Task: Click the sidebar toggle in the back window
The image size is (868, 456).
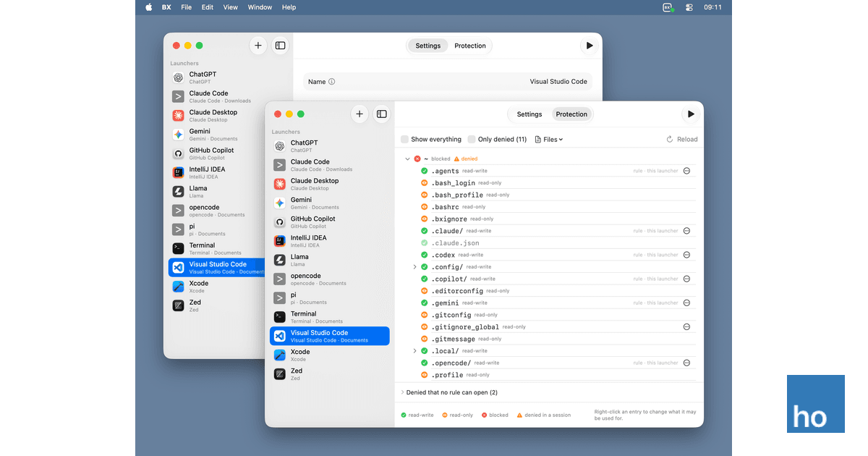Action: [x=281, y=46]
